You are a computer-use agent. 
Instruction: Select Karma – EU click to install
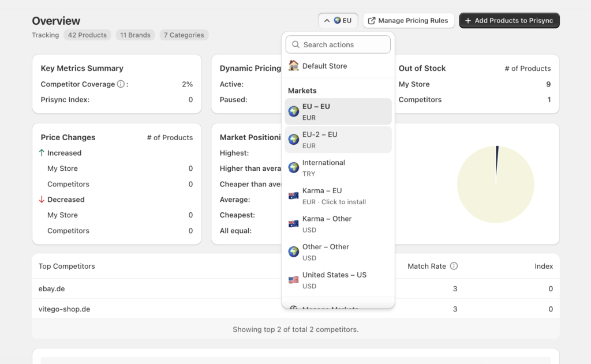(x=338, y=196)
